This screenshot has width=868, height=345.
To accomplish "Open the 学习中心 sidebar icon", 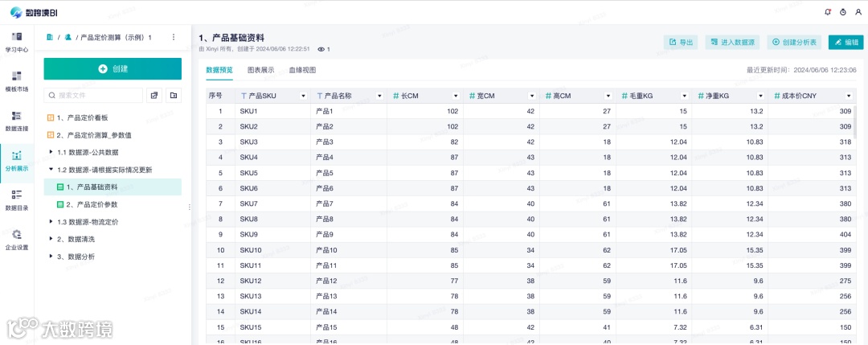I will tap(17, 36).
